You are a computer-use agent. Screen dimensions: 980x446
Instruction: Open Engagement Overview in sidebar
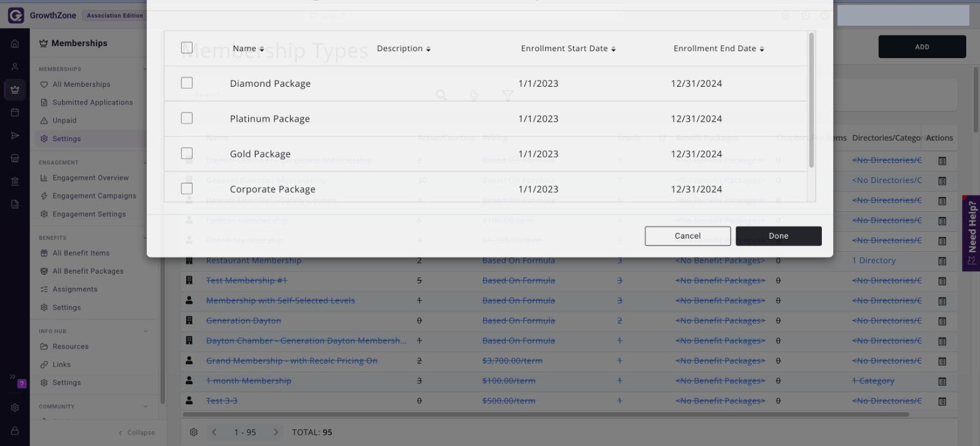click(91, 178)
